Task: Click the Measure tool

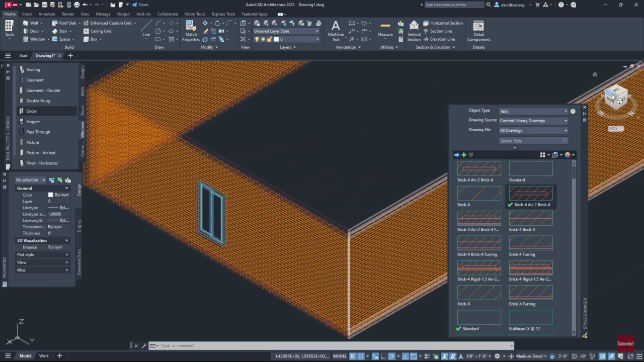Action: [x=385, y=29]
